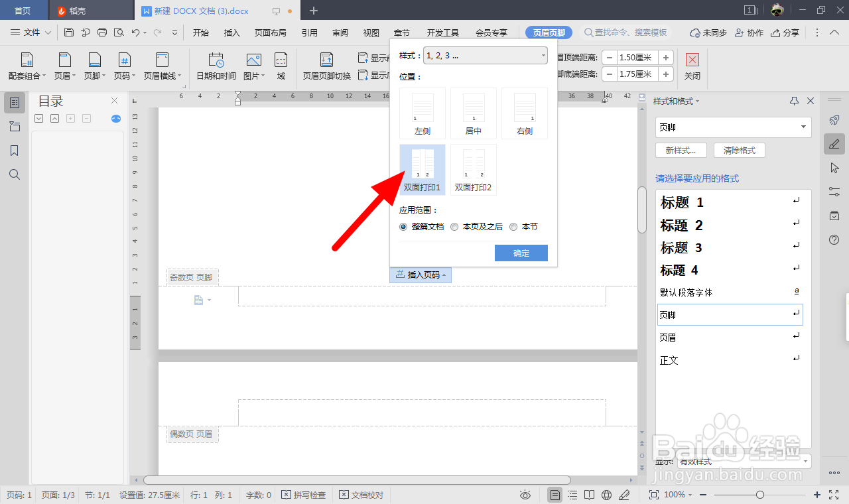Open the bookmark icon in left sidebar
The width and height of the screenshot is (849, 504).
[x=15, y=151]
